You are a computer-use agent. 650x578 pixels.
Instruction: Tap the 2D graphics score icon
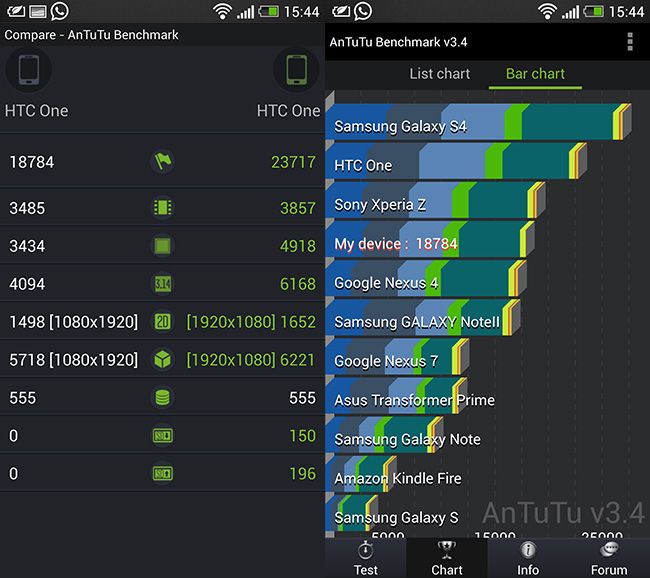click(x=162, y=321)
